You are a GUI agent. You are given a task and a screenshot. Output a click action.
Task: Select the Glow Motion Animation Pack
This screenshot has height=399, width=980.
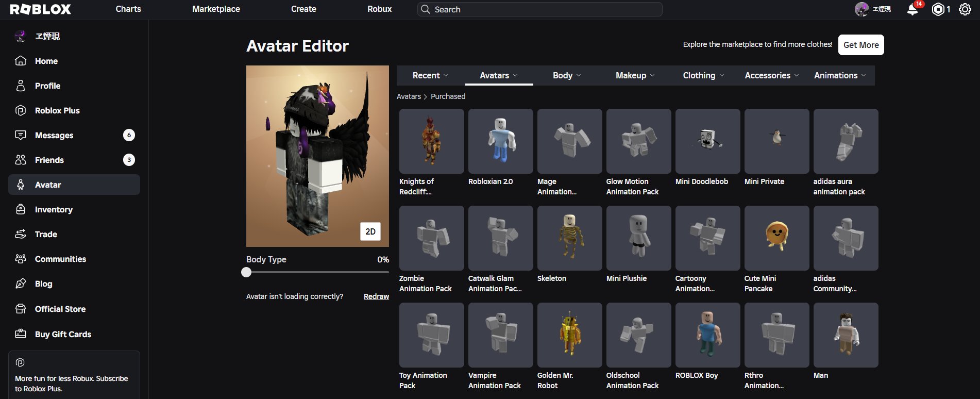[639, 141]
